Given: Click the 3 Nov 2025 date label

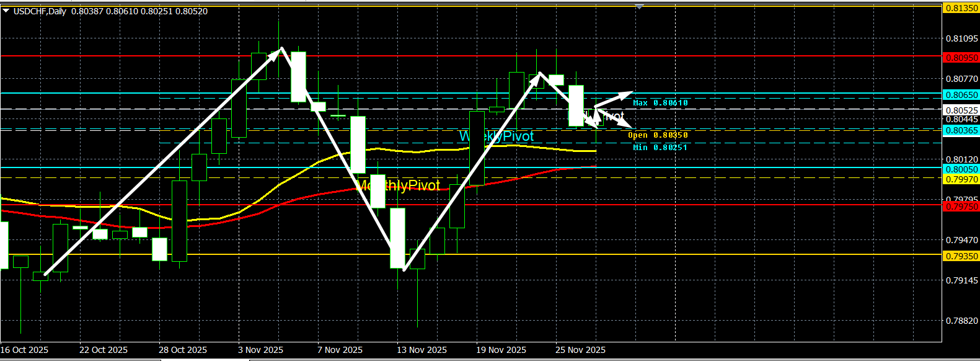Looking at the screenshot, I should pyautogui.click(x=260, y=350).
